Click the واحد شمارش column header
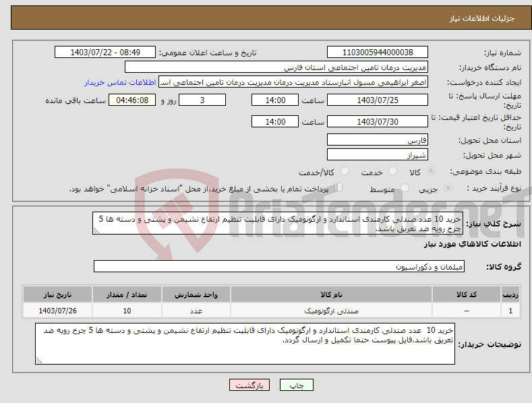532x403 pixels. point(196,294)
